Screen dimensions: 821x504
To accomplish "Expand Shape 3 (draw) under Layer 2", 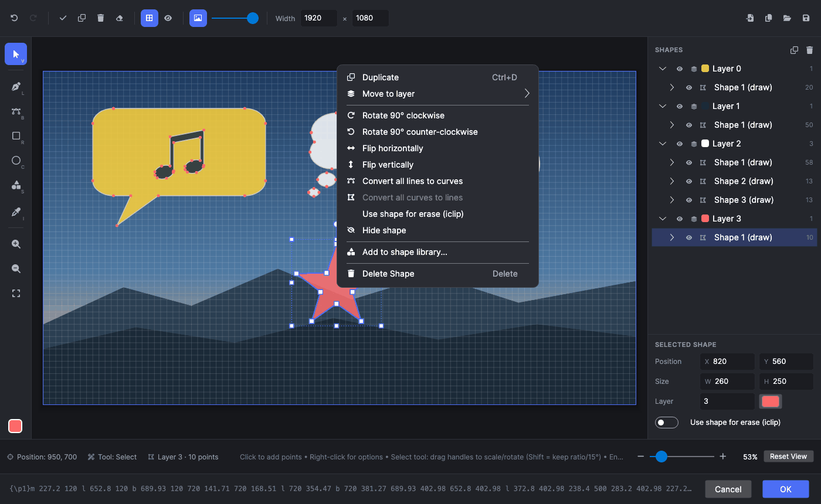I will point(672,200).
